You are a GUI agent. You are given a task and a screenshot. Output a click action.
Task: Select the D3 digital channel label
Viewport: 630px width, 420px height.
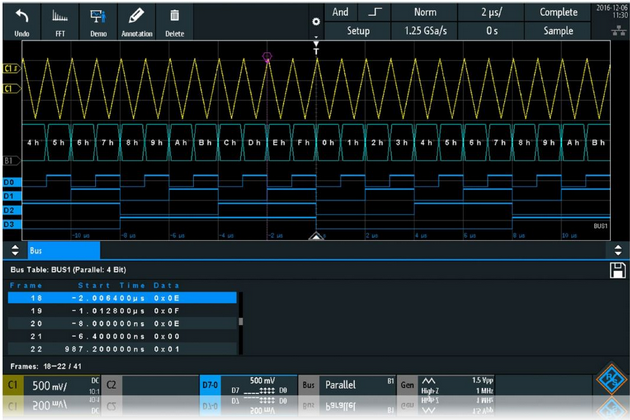10,224
